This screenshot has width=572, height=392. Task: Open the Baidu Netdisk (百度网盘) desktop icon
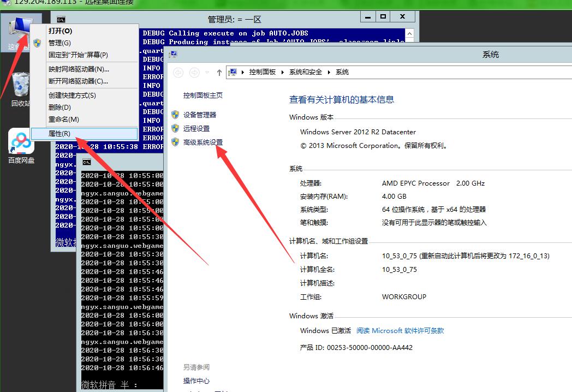click(21, 144)
